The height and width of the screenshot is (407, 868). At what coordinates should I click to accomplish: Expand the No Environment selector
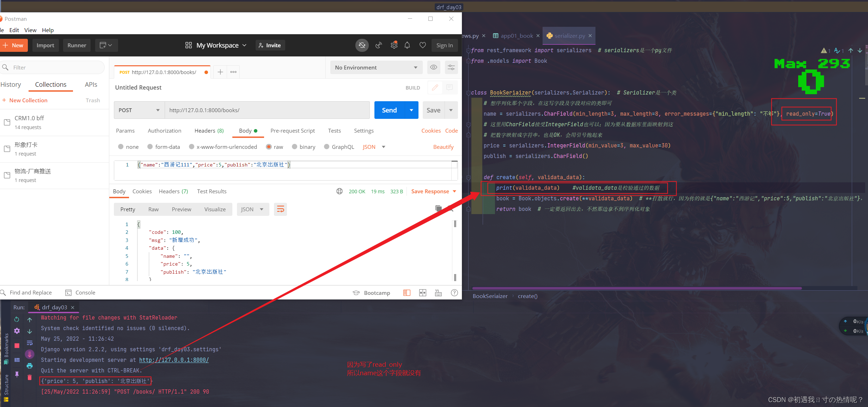click(376, 67)
